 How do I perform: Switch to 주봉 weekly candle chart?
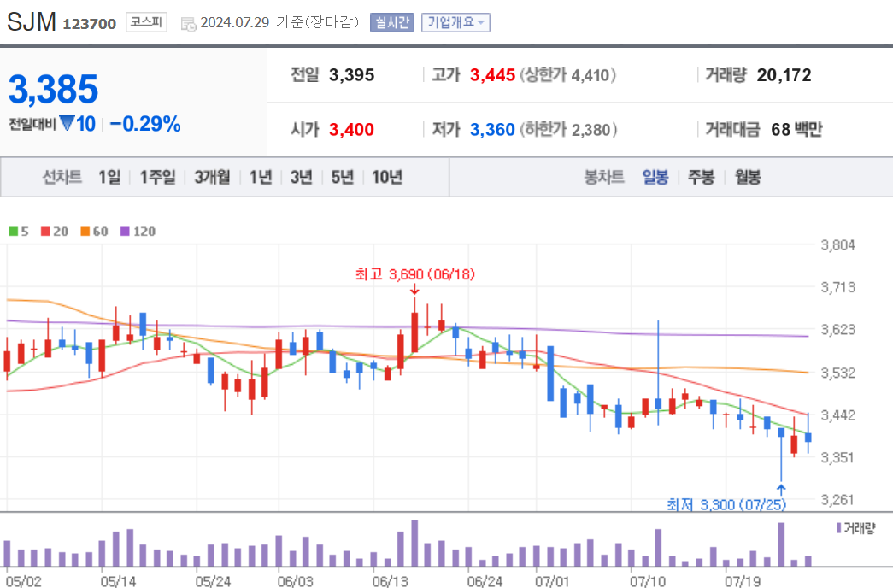[701, 177]
